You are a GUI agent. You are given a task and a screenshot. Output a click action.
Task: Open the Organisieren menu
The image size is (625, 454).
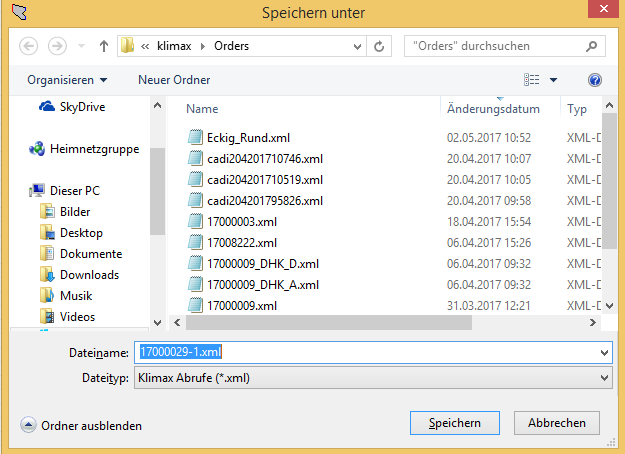[x=67, y=80]
